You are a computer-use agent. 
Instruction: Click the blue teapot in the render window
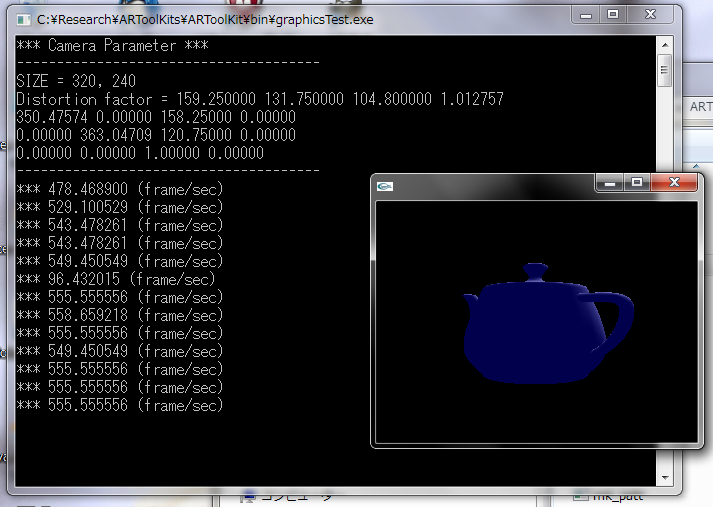click(548, 324)
